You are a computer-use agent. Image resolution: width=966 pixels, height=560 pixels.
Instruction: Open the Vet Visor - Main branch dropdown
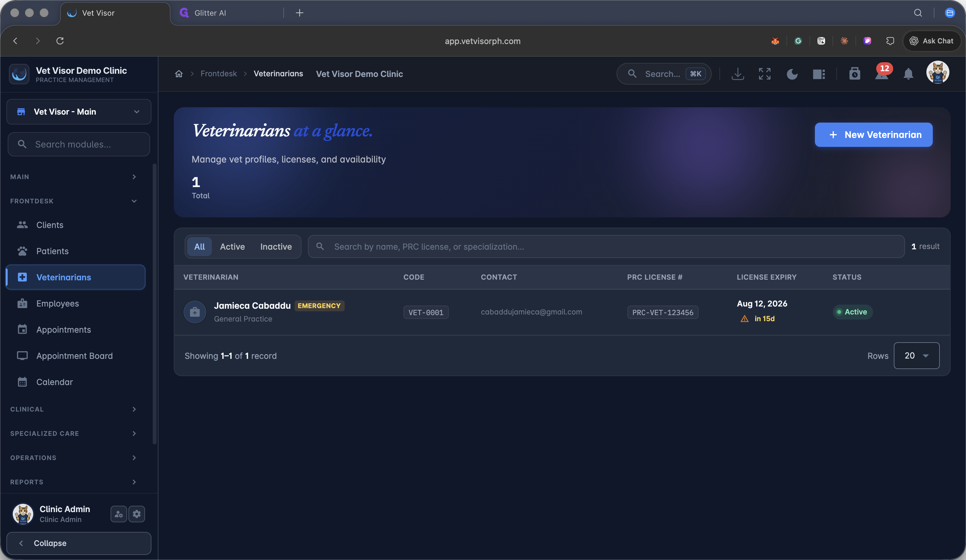pos(79,111)
